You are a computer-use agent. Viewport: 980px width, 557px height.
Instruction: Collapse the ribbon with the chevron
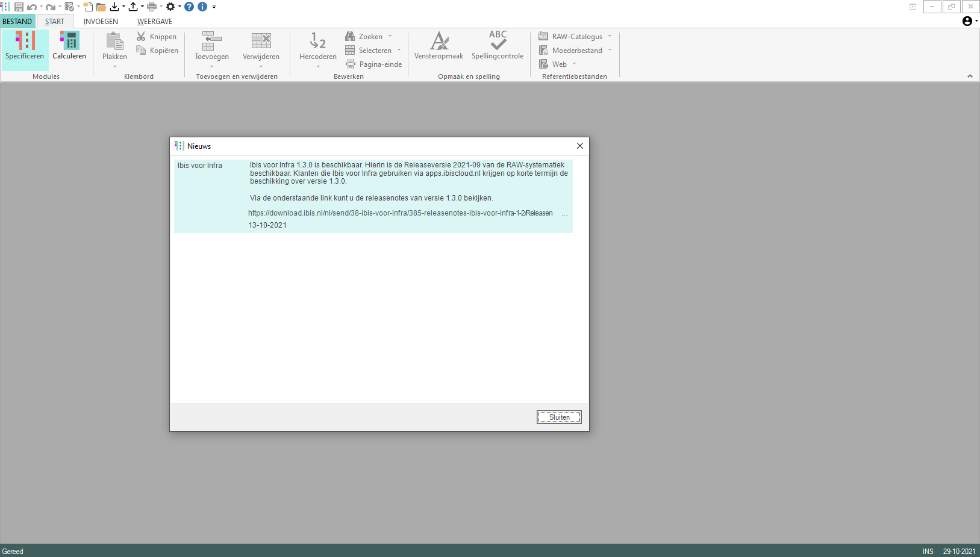click(970, 76)
